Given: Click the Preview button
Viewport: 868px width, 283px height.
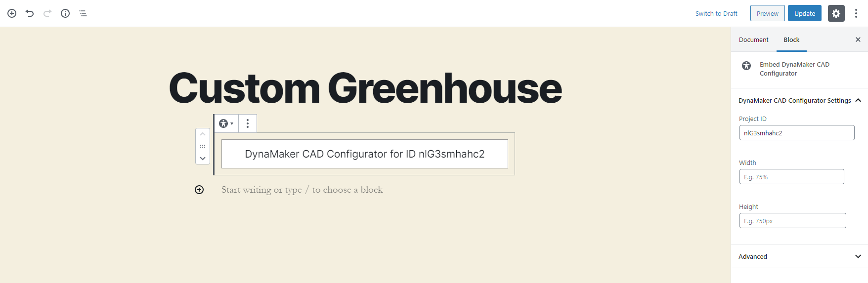Looking at the screenshot, I should click(x=767, y=13).
